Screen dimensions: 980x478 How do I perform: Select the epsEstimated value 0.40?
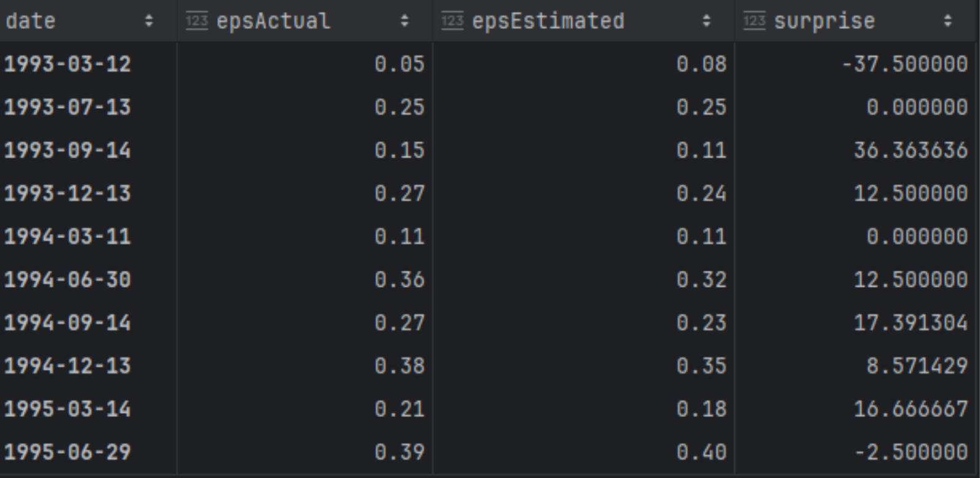701,452
